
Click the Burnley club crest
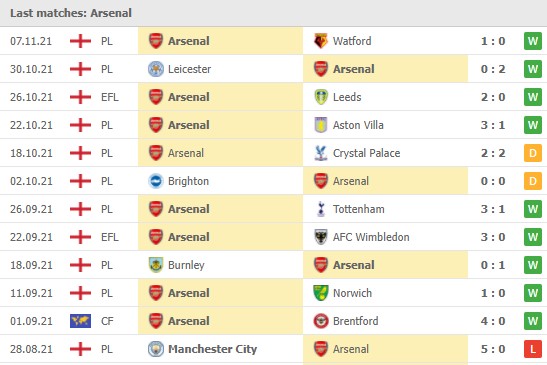point(156,265)
